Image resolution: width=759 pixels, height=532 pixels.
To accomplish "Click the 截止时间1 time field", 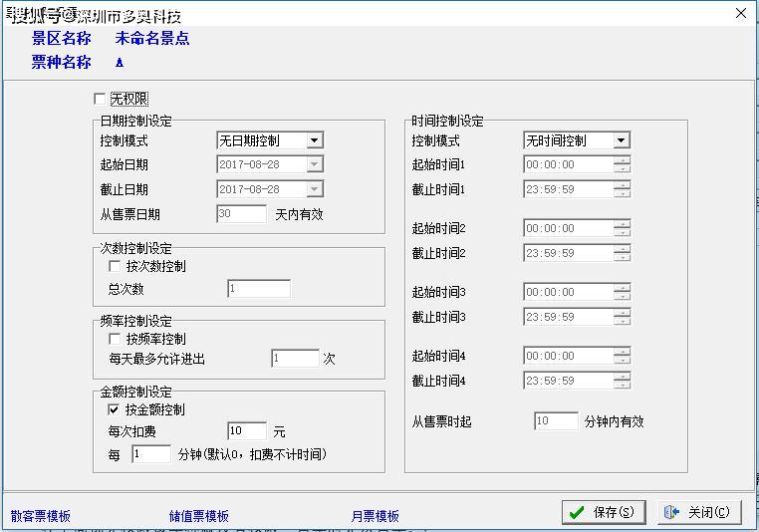I will 569,189.
